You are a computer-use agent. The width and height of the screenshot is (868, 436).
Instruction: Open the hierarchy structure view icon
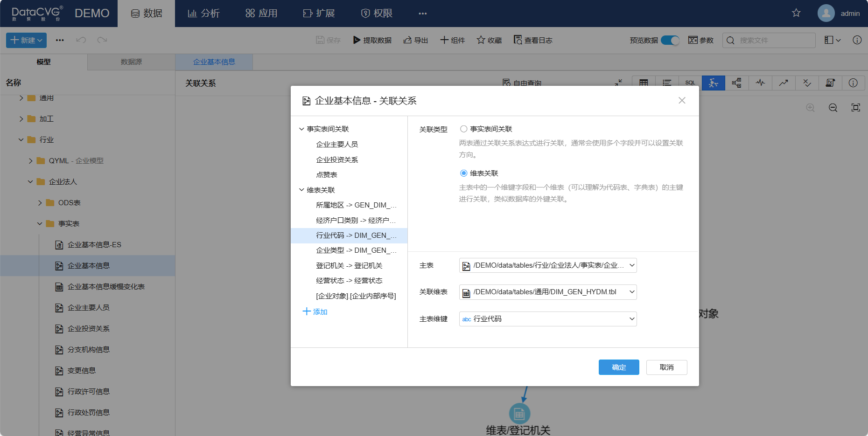click(x=737, y=83)
